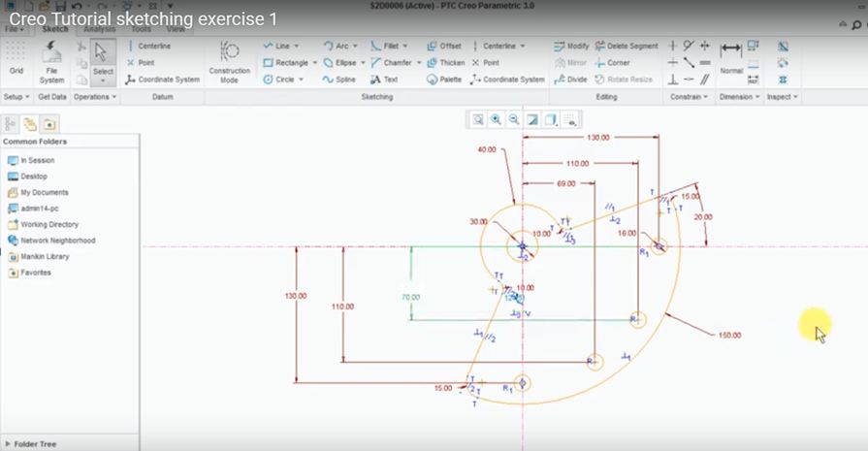The width and height of the screenshot is (868, 451).
Task: Open the In Session folder
Action: click(x=32, y=160)
